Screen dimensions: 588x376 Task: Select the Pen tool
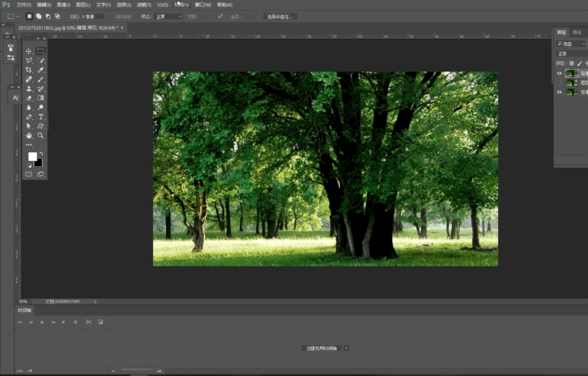coord(28,117)
